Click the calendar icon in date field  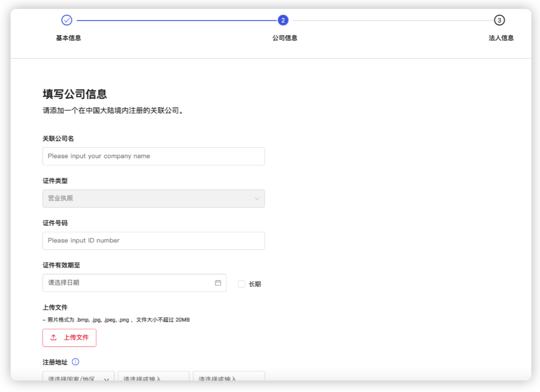(218, 283)
